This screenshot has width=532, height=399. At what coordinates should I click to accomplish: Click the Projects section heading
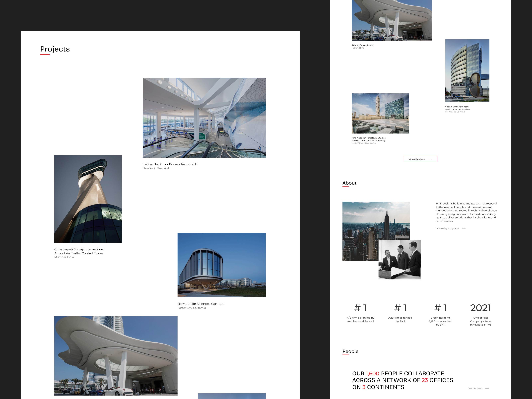[55, 49]
